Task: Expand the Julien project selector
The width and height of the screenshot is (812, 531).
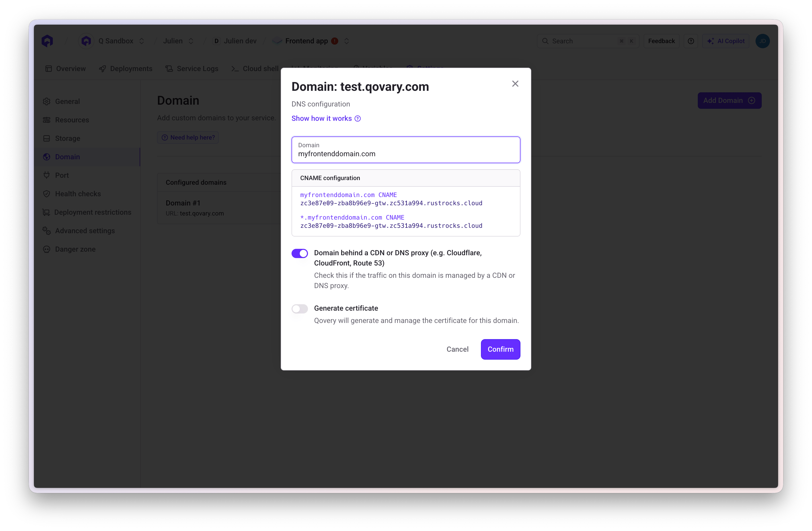Action: click(191, 41)
